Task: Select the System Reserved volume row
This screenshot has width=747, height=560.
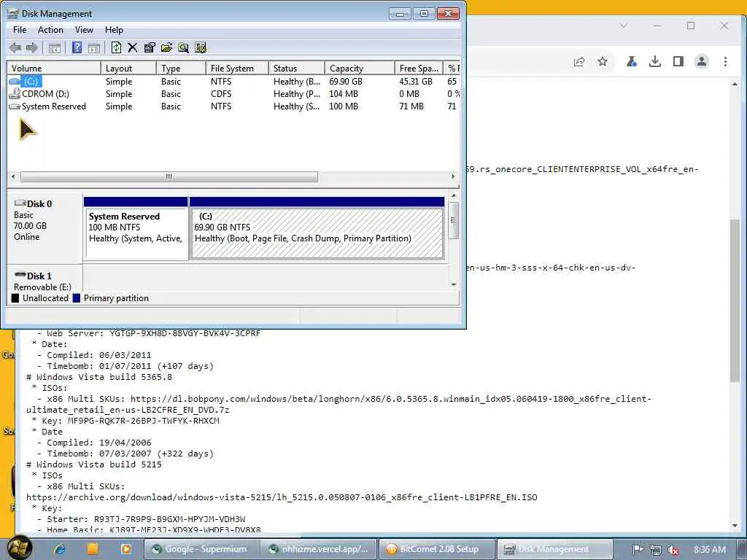Action: click(233, 106)
